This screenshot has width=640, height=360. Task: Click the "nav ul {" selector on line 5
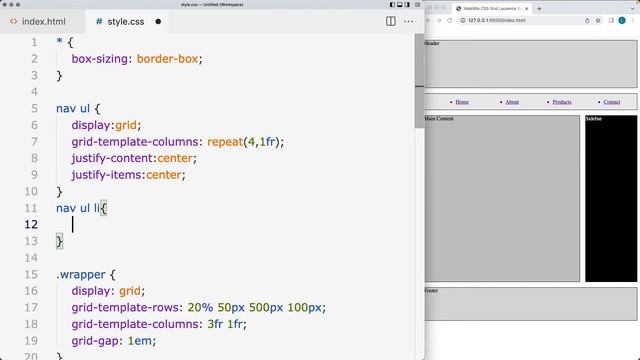(x=78, y=109)
